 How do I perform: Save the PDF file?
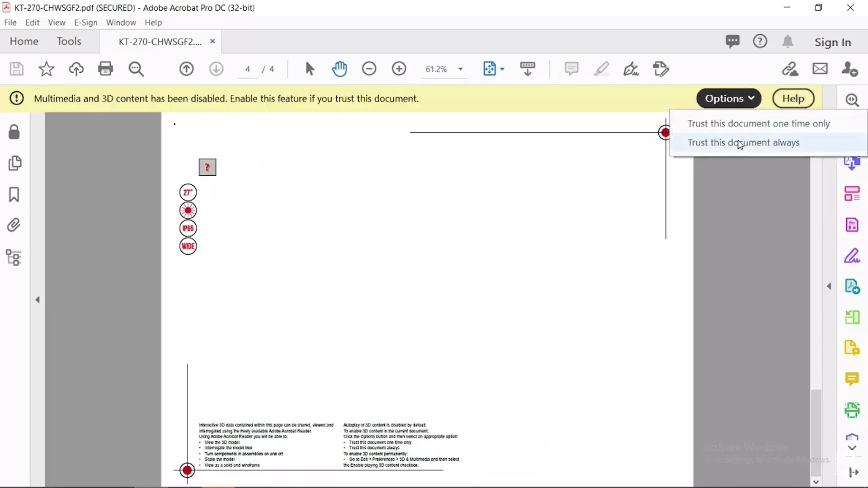pos(16,69)
